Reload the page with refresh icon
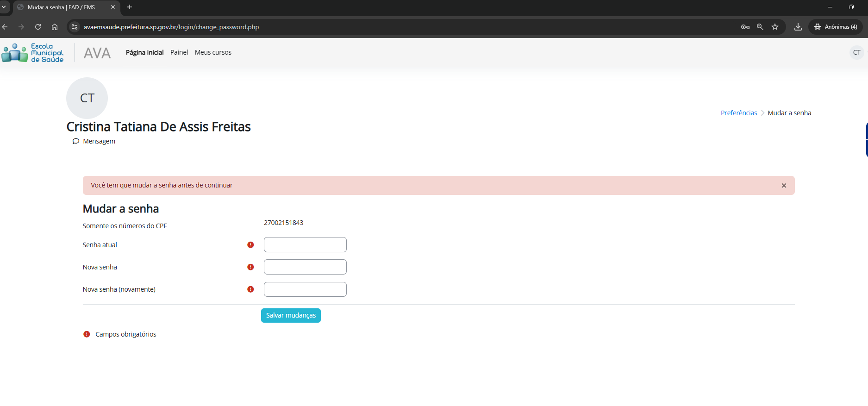 [38, 27]
